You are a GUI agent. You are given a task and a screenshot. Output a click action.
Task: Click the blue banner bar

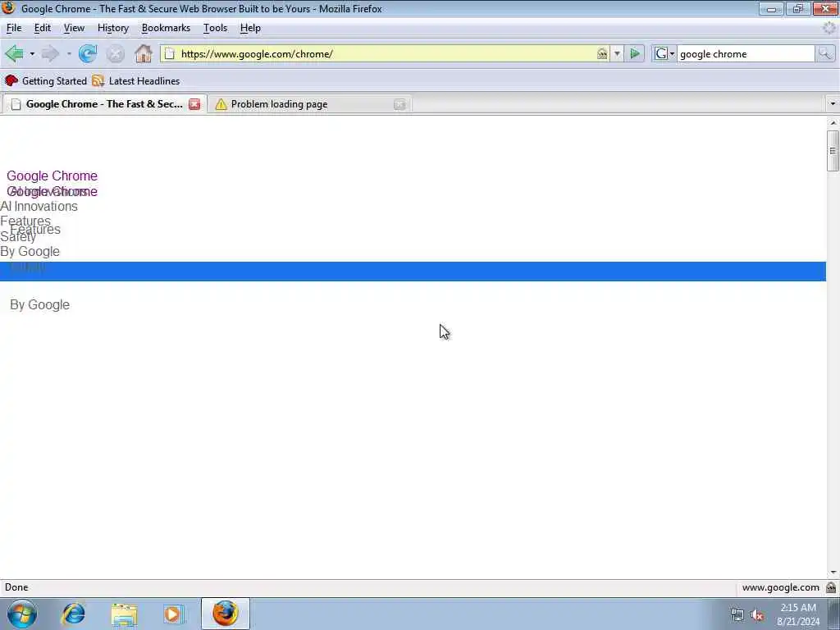(x=413, y=272)
